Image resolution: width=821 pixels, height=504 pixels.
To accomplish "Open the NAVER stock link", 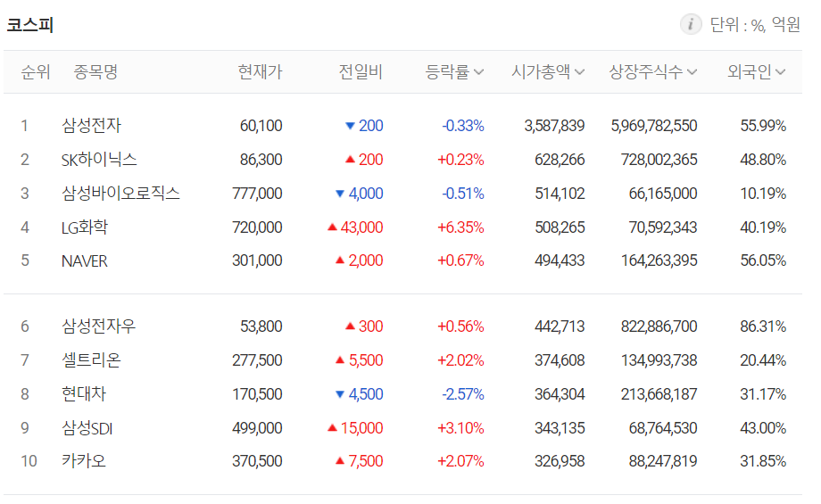I will [84, 260].
